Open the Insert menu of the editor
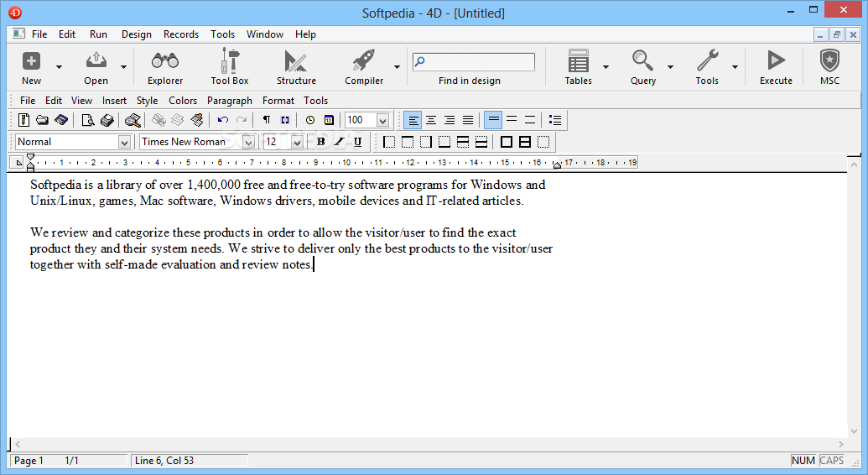This screenshot has height=475, width=868. [114, 101]
